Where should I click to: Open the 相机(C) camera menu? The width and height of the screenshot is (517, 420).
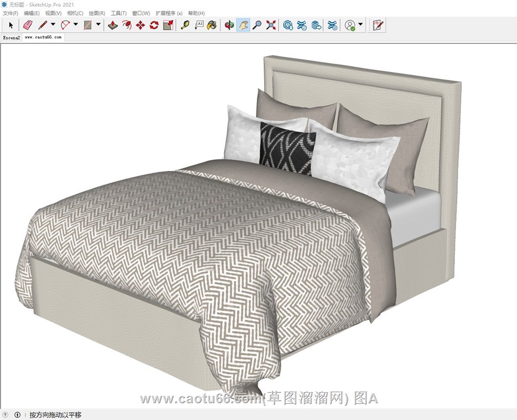tap(75, 13)
